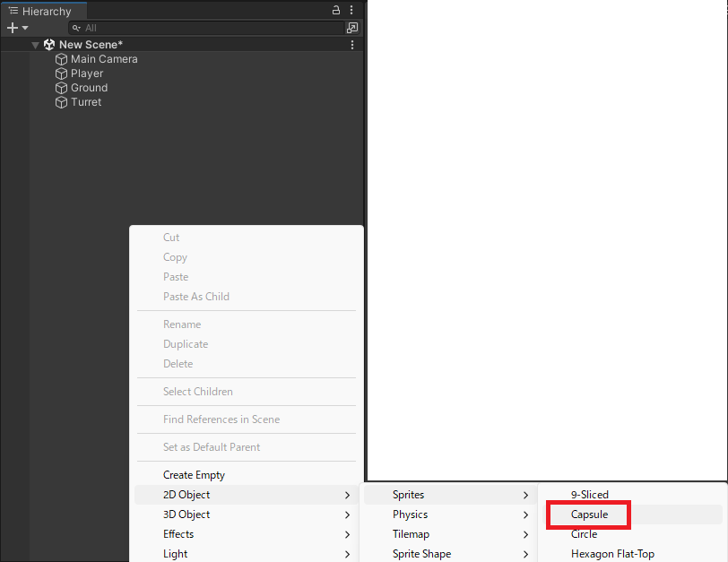Click the cube icon next to Turret
Screen dimensions: 728x562
61,102
